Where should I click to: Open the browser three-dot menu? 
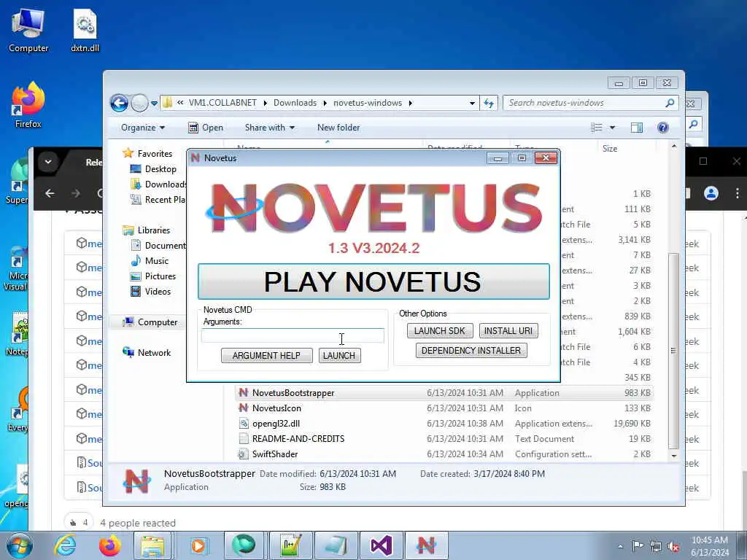737,192
